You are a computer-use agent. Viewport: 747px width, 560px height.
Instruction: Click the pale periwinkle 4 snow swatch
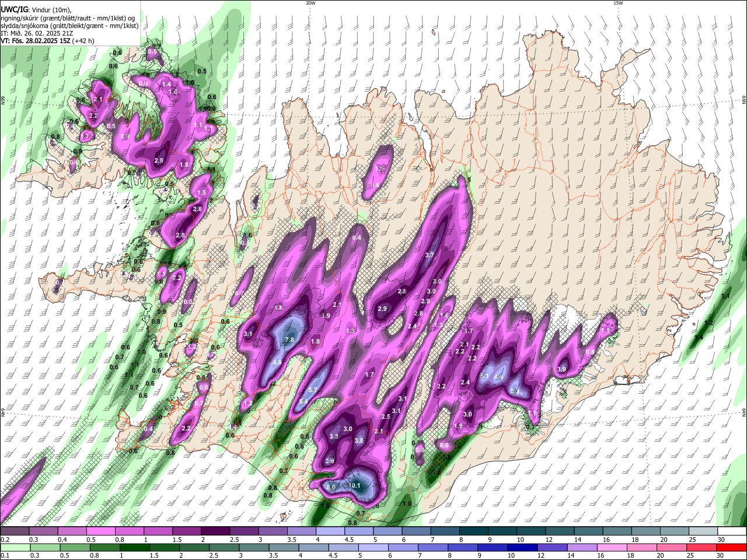[x=330, y=531]
